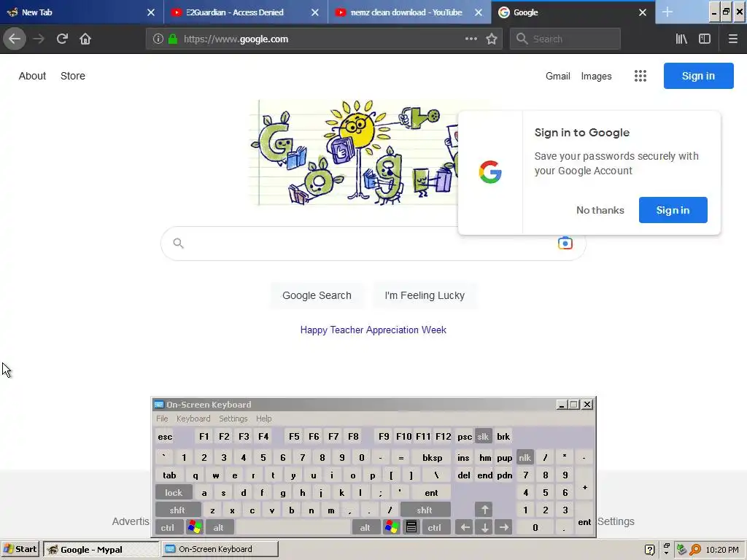Image resolution: width=747 pixels, height=560 pixels.
Task: Open Happy Teacher Appreciation Week link
Action: pyautogui.click(x=373, y=330)
